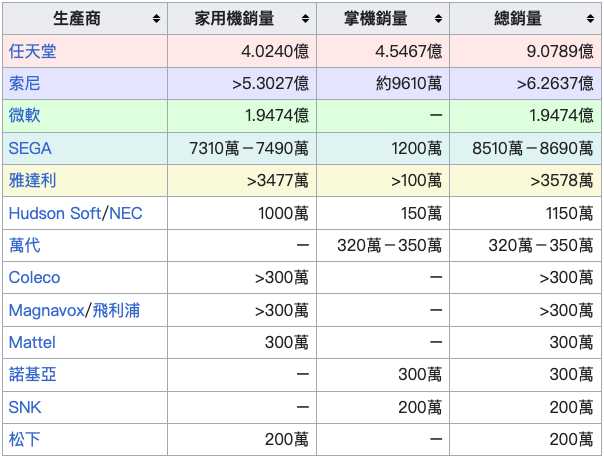Select SNK's 200萬 handheld cell
Viewport: 604px width, 458px height.
pos(383,407)
